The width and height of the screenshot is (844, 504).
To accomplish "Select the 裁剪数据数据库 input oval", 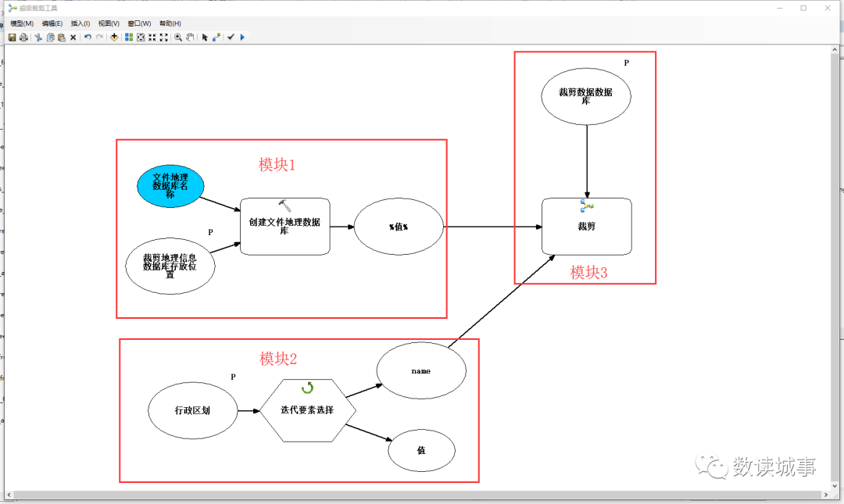I will [x=586, y=96].
